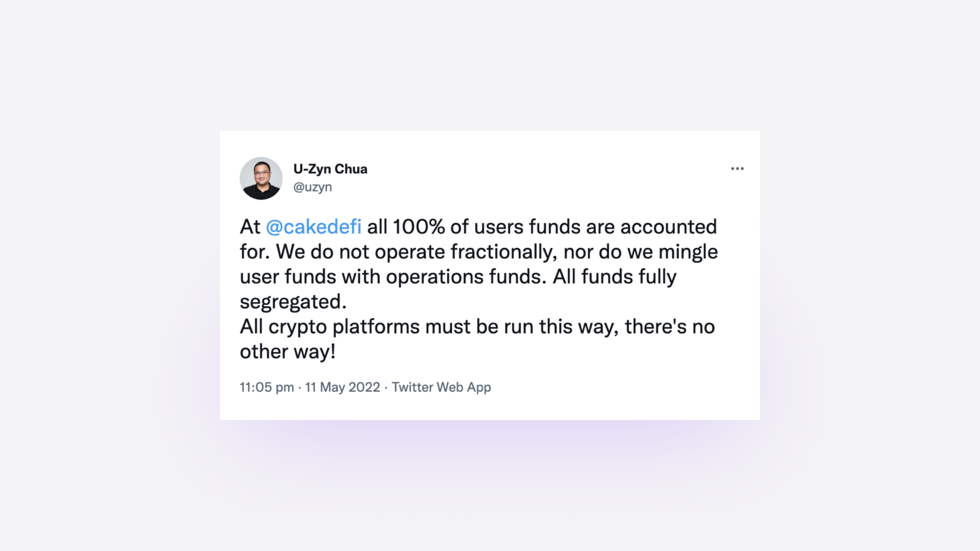Open the U-Zyn Chua display name link

pyautogui.click(x=330, y=169)
